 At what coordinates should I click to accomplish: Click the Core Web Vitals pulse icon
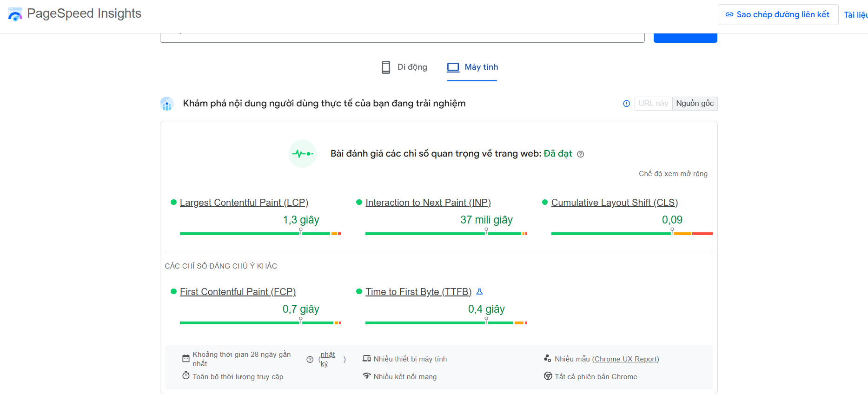pos(303,154)
